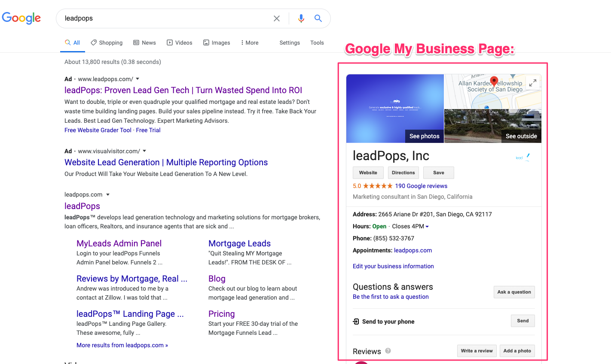The width and height of the screenshot is (611, 364).
Task: Open See photos business thumbnail
Action: tap(395, 109)
